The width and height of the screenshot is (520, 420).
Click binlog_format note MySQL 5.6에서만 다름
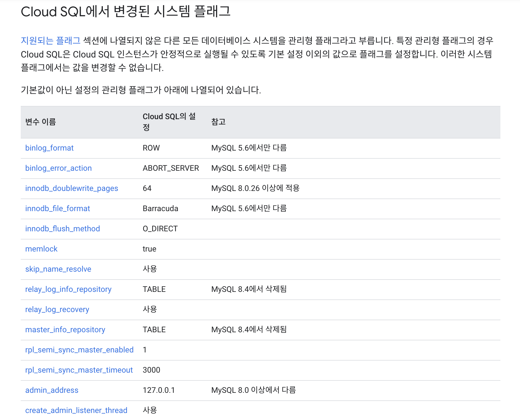pyautogui.click(x=249, y=148)
